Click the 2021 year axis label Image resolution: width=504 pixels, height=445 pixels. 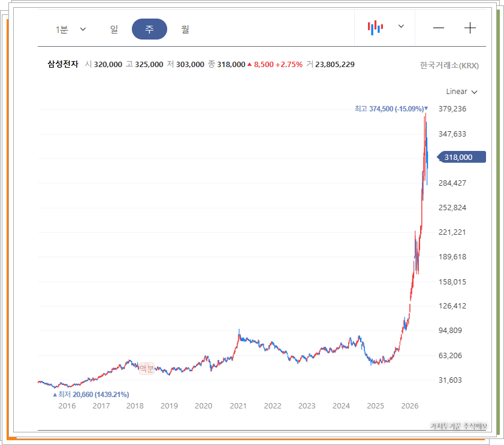point(238,406)
